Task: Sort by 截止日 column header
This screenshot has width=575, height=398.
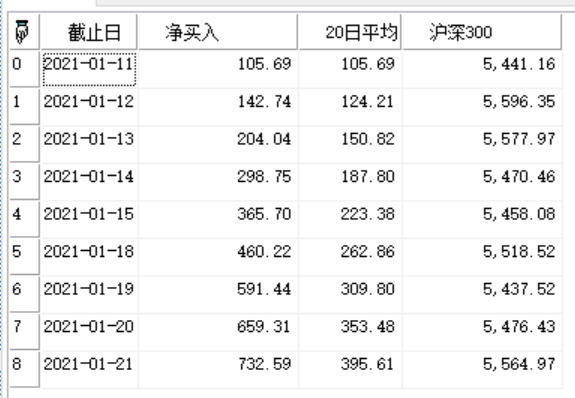Action: click(x=89, y=32)
